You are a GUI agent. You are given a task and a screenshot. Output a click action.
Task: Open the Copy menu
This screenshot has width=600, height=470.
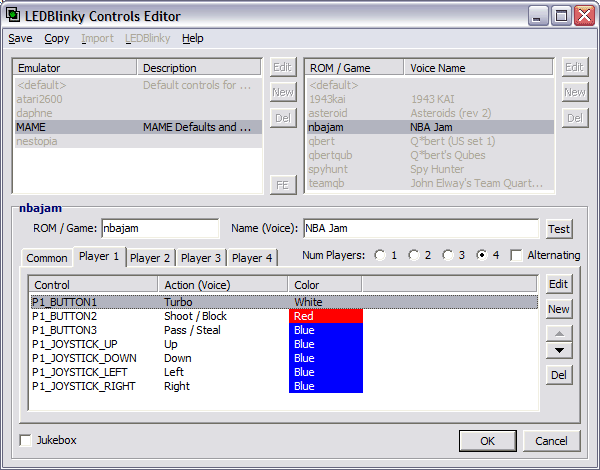tap(57, 38)
